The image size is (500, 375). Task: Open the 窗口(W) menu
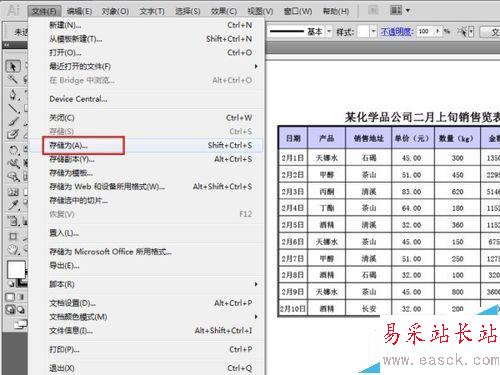[x=298, y=11]
